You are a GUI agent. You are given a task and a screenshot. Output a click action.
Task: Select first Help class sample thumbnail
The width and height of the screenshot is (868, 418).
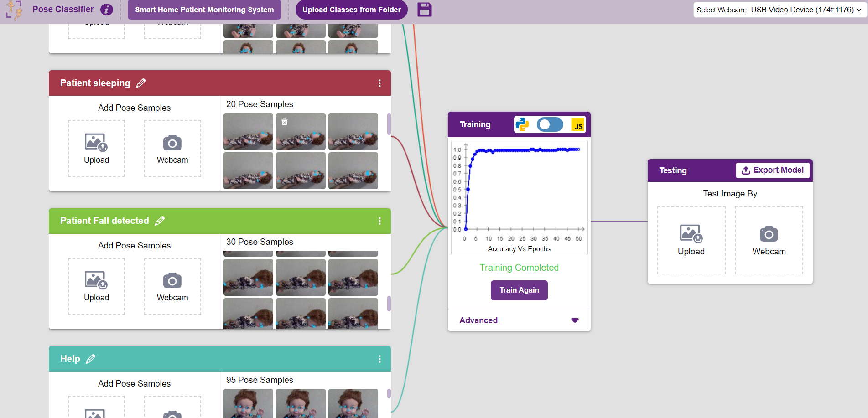coord(248,403)
